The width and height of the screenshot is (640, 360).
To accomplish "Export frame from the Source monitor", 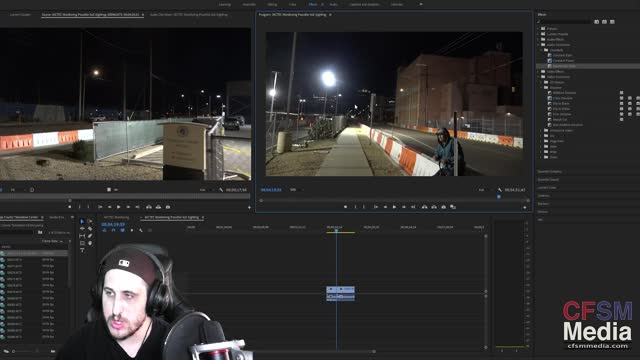I will click(x=168, y=207).
